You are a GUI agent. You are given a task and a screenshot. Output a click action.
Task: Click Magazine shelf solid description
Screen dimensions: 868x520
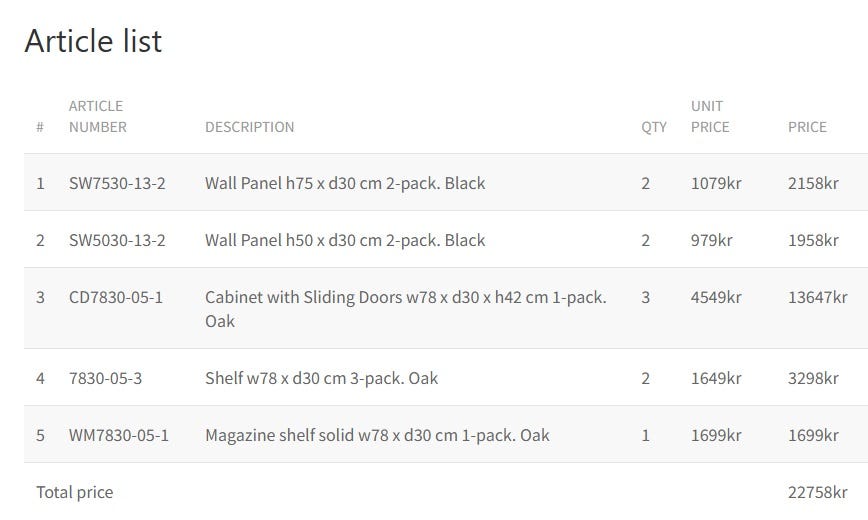[x=377, y=435]
